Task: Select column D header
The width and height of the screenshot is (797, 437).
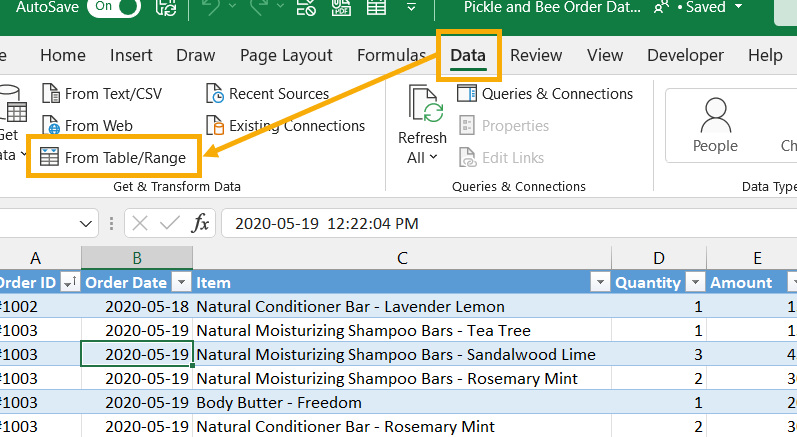Action: pos(659,258)
